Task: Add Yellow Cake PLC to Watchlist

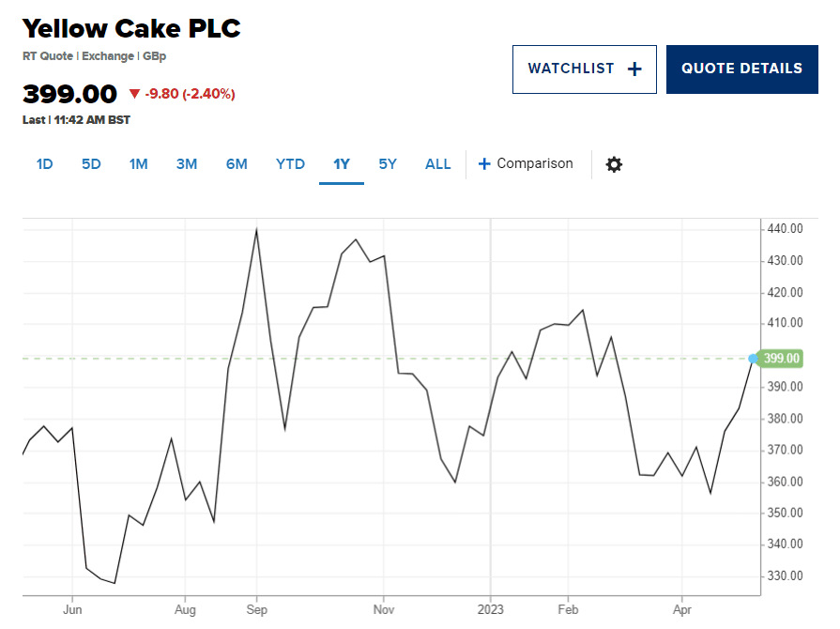Action: 585,69
